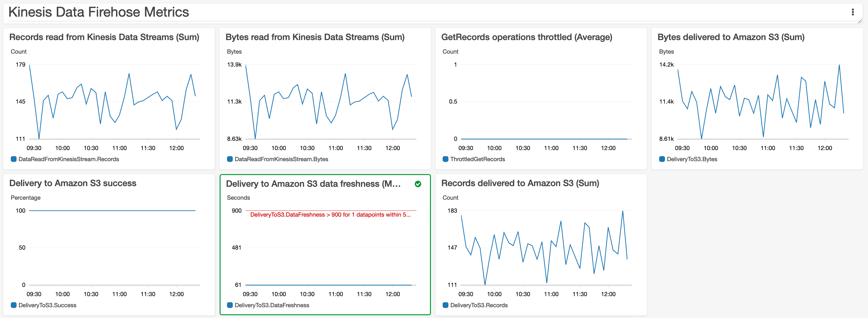Viewport: 868px width, 318px height.
Task: Click Records read from Kinesis Data Streams title
Action: click(x=104, y=37)
